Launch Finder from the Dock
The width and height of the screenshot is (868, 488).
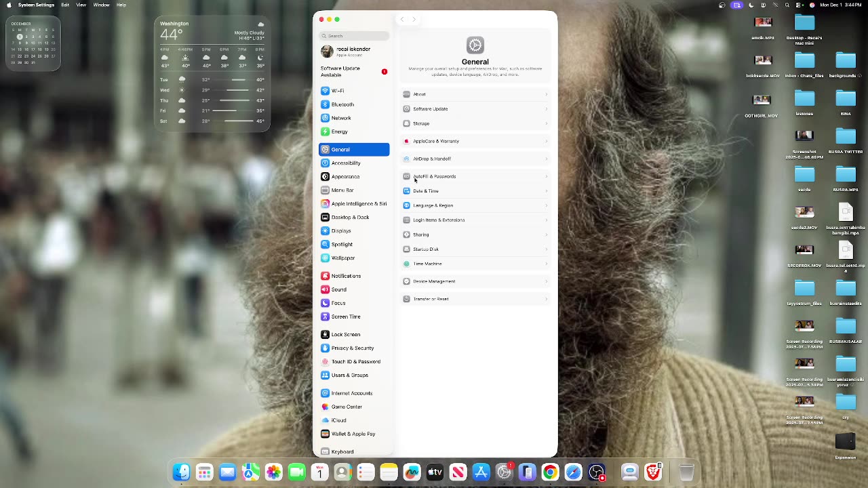click(x=181, y=472)
